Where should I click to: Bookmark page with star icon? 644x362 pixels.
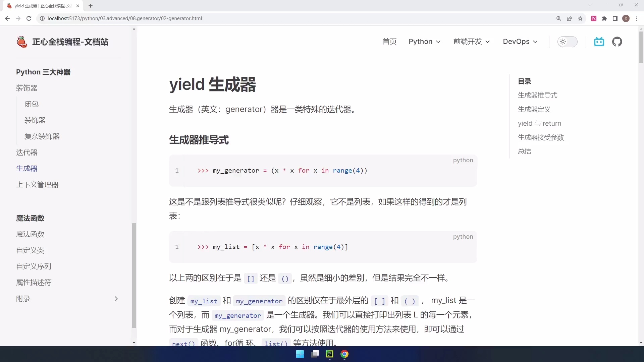coord(580,18)
